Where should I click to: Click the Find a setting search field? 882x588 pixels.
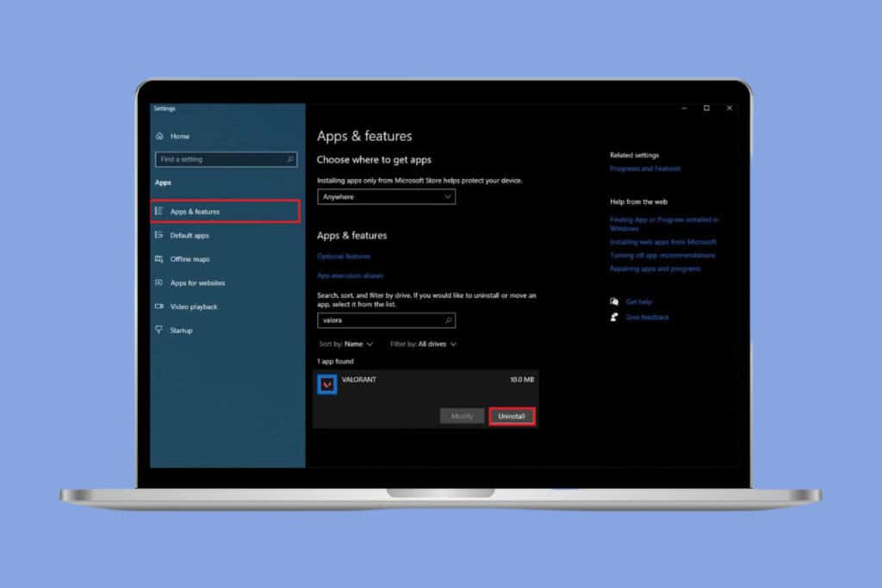pyautogui.click(x=227, y=159)
